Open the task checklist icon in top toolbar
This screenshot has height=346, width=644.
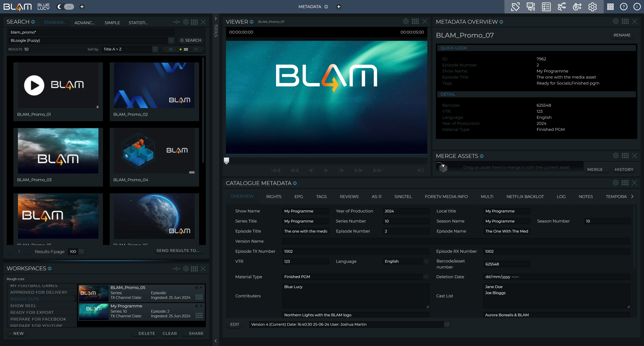tap(546, 7)
